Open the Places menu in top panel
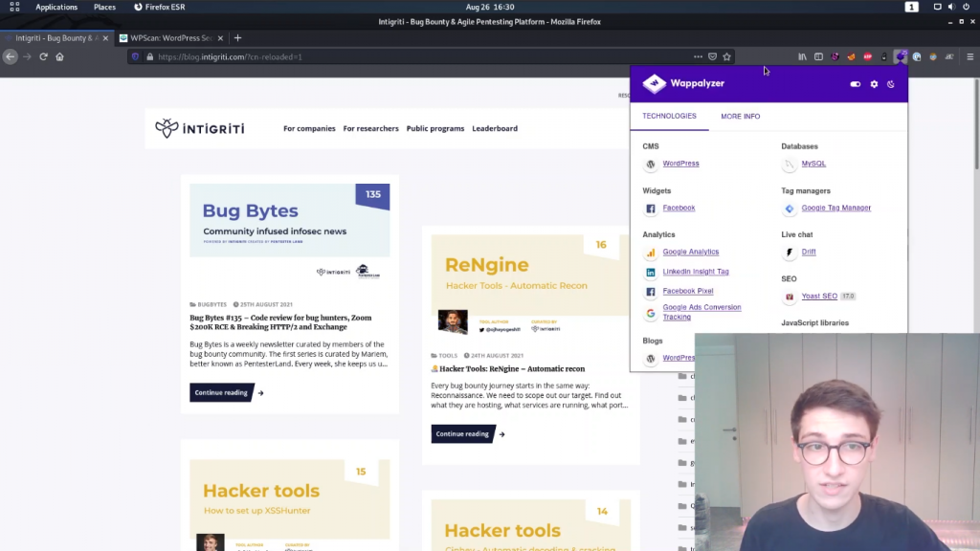The width and height of the screenshot is (980, 551). [x=104, y=7]
